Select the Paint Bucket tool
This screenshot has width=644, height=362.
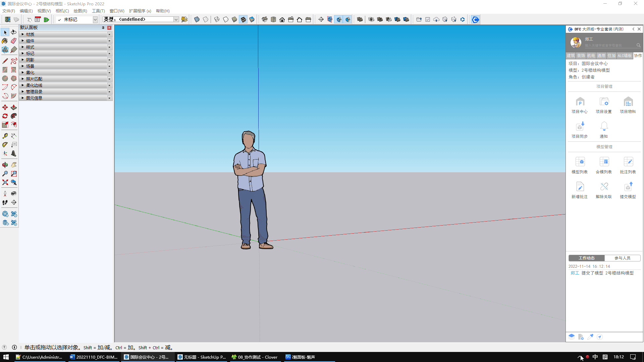(5, 41)
